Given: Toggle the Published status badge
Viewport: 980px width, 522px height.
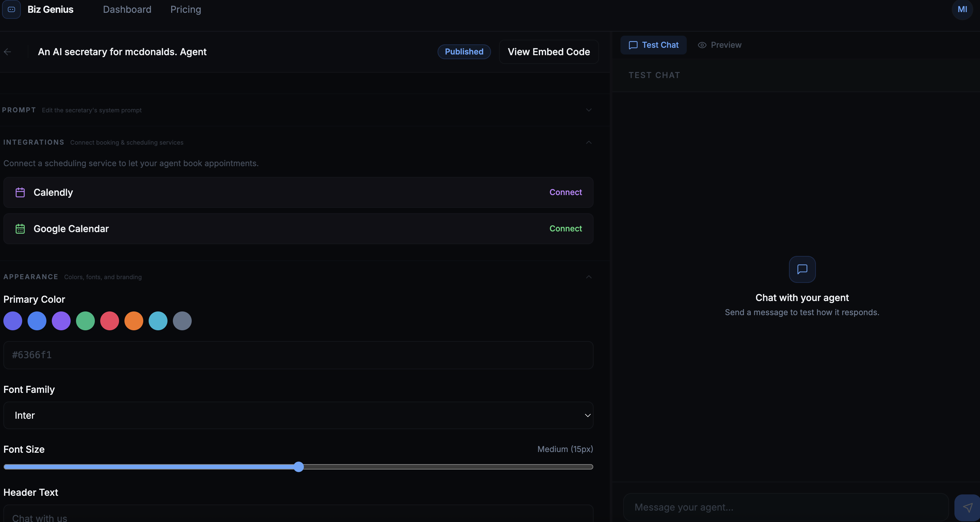Looking at the screenshot, I should point(464,52).
